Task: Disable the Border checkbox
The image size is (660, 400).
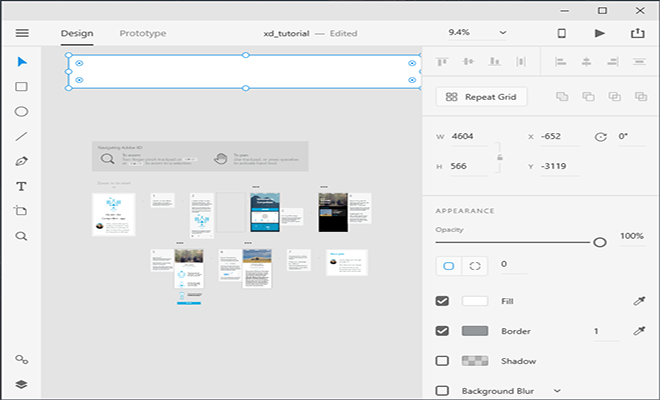Action: click(x=442, y=331)
